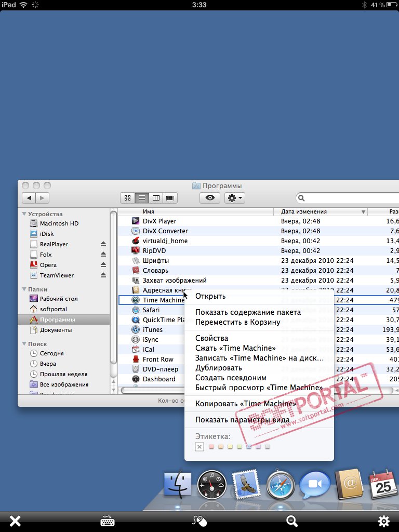The width and height of the screenshot is (399, 532).
Task: Show the on-screen keyboard
Action: [107, 521]
